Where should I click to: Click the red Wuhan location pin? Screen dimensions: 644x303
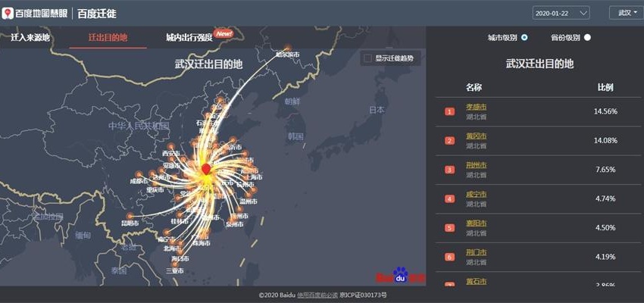tap(205, 168)
